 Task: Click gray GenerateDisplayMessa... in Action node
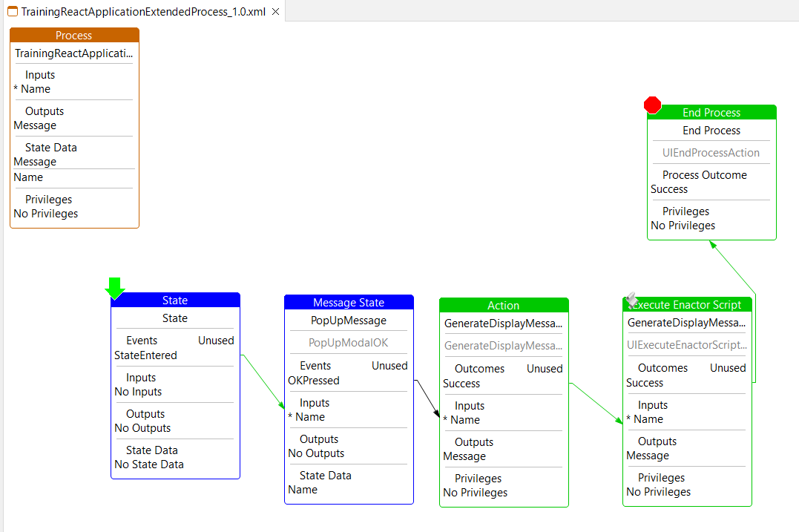(504, 346)
